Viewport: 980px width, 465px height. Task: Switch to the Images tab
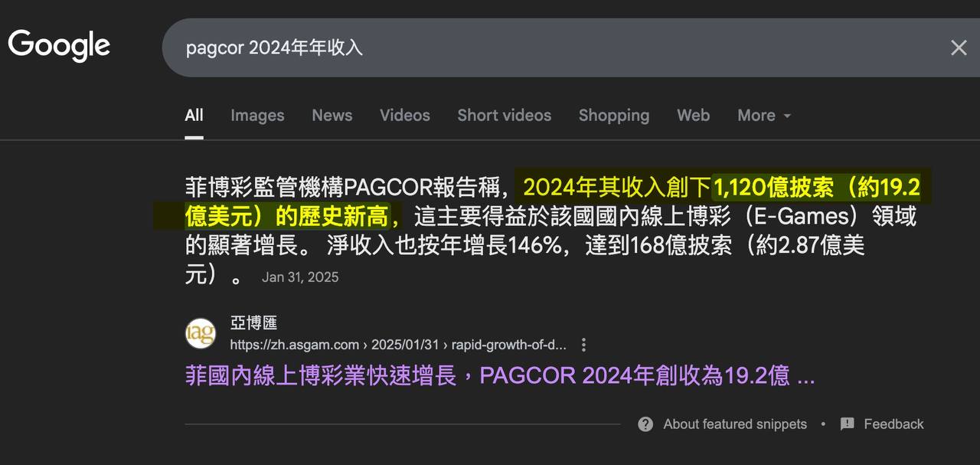(x=257, y=115)
